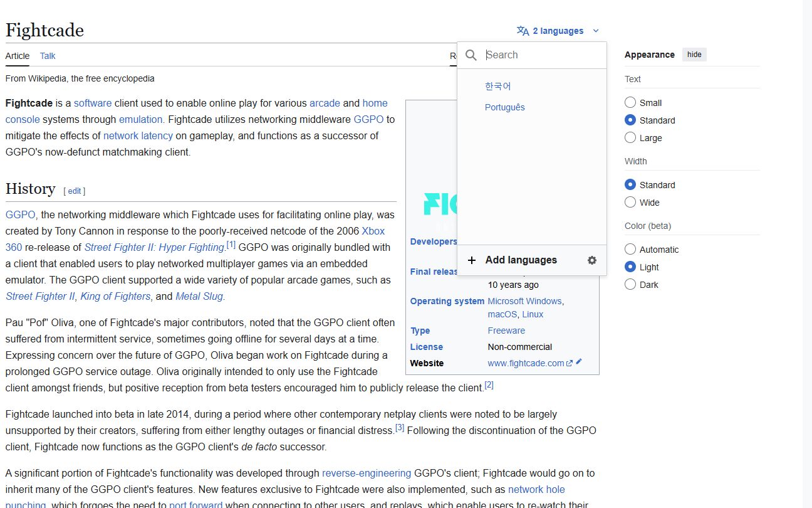
Task: Open the 'reverse-engineering' link
Action: pos(367,473)
